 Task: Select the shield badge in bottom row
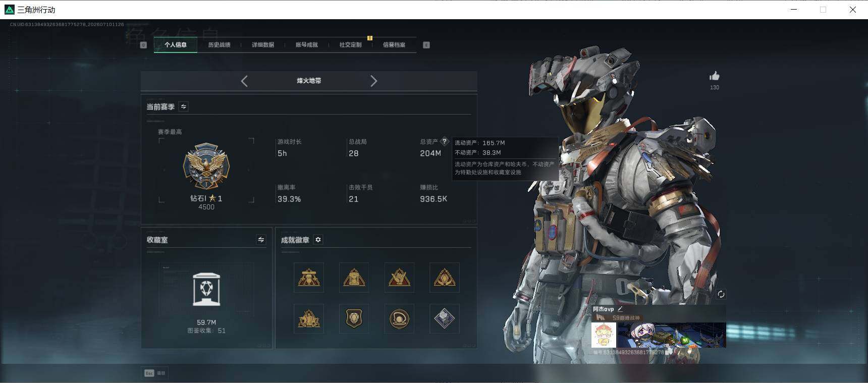[354, 318]
